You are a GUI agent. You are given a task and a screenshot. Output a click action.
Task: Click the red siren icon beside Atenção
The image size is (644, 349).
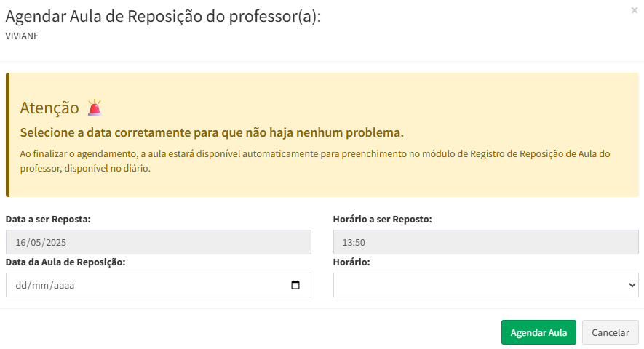coord(95,107)
